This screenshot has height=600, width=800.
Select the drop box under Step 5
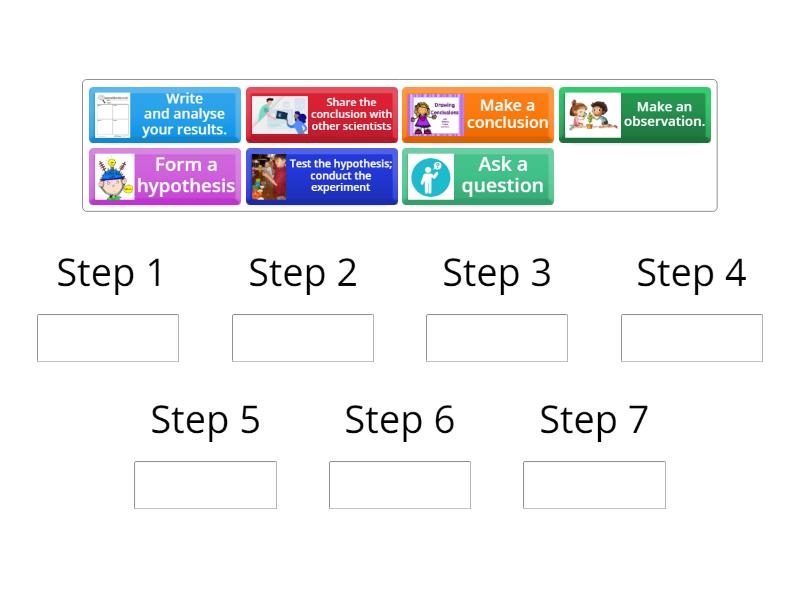pyautogui.click(x=205, y=485)
